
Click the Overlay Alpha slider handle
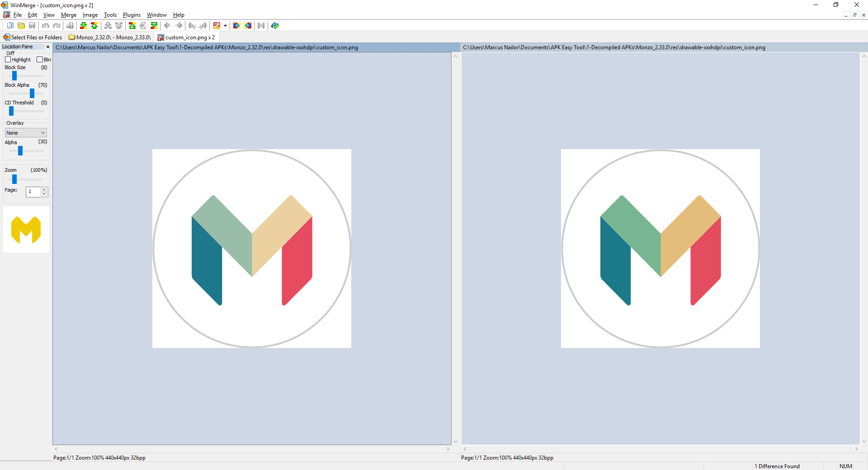[x=20, y=150]
